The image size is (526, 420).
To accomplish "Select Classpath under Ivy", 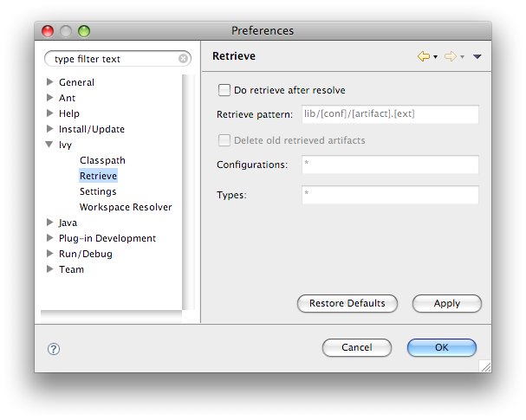I will pos(101,160).
